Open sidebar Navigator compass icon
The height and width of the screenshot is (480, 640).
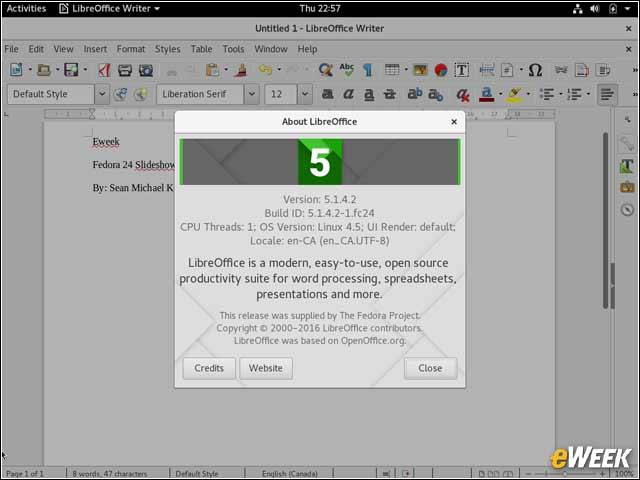pyautogui.click(x=627, y=210)
